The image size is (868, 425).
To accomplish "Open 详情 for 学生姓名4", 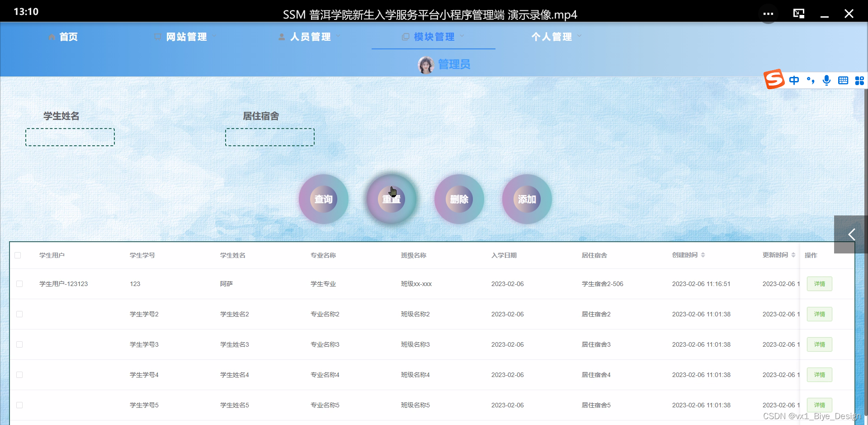I will (x=820, y=375).
